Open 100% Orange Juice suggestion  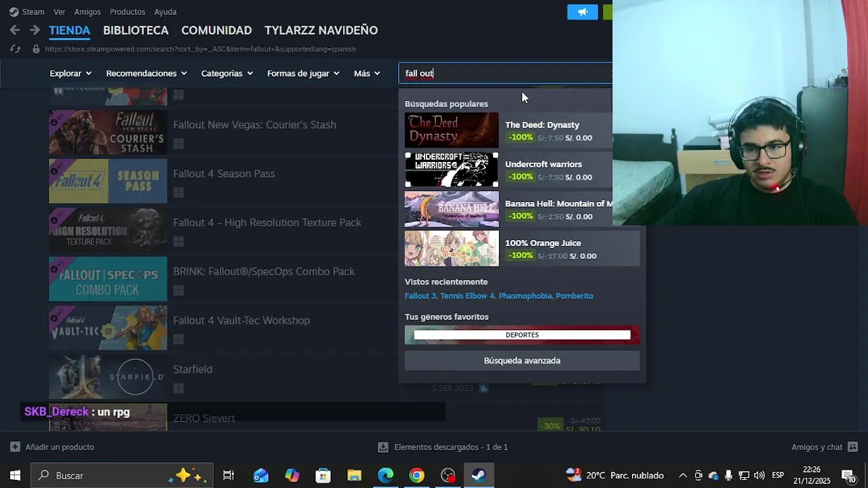pyautogui.click(x=522, y=248)
